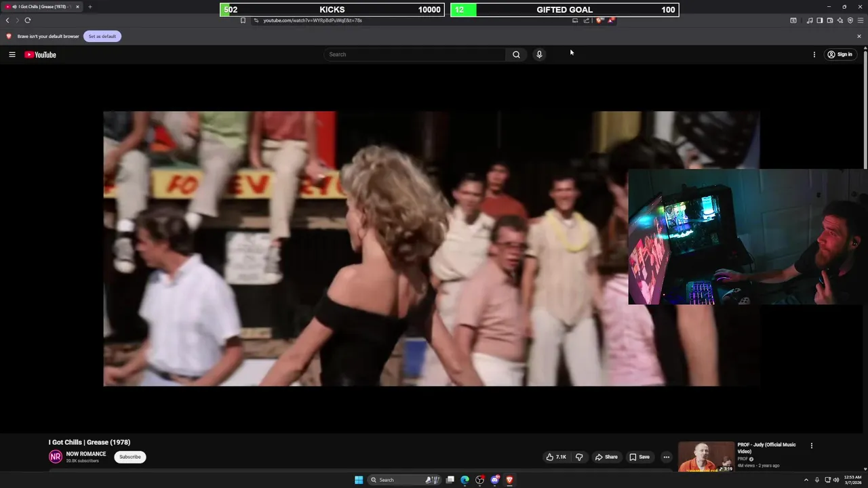Open the Brave Leo AI sparkle icon
The width and height of the screenshot is (868, 488).
point(840,20)
